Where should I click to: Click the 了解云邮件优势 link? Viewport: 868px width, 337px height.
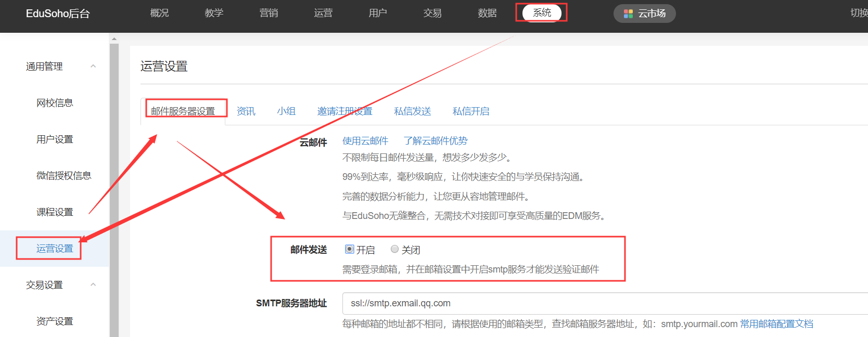coord(435,141)
